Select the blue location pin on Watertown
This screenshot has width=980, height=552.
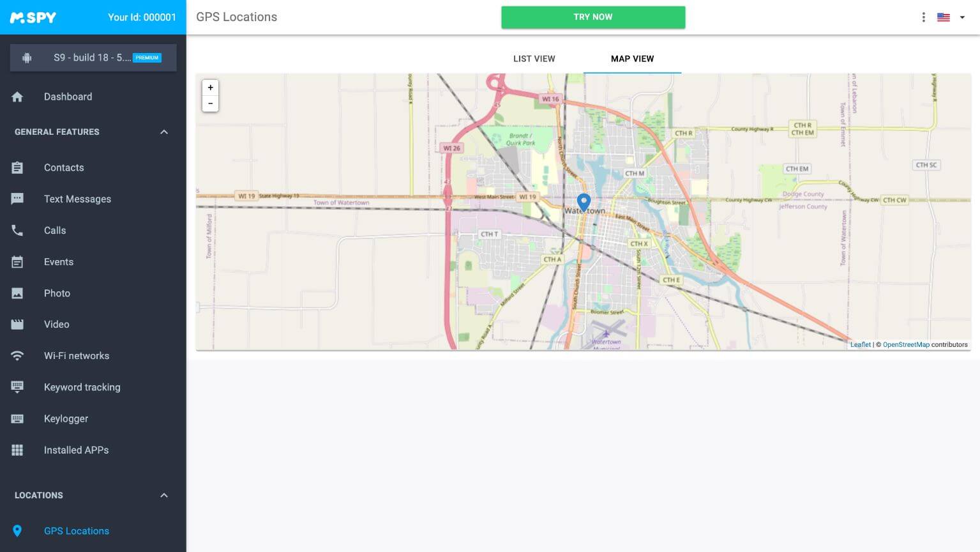coord(583,201)
